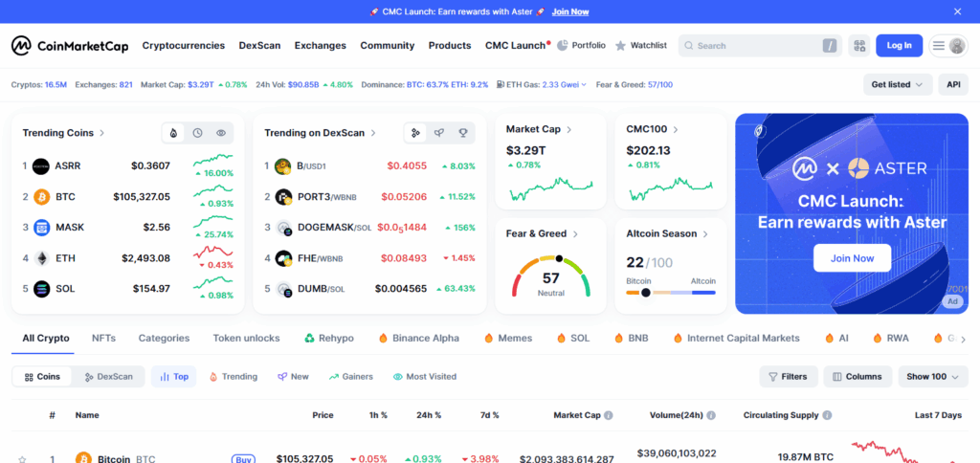Open the Portfolio pie chart icon
Image resolution: width=980 pixels, height=463 pixels.
(x=563, y=46)
